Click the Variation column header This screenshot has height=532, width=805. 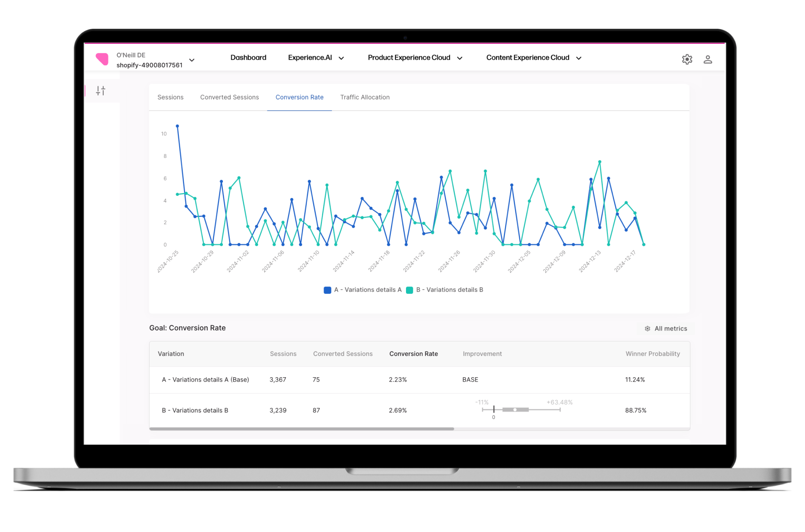[171, 354]
